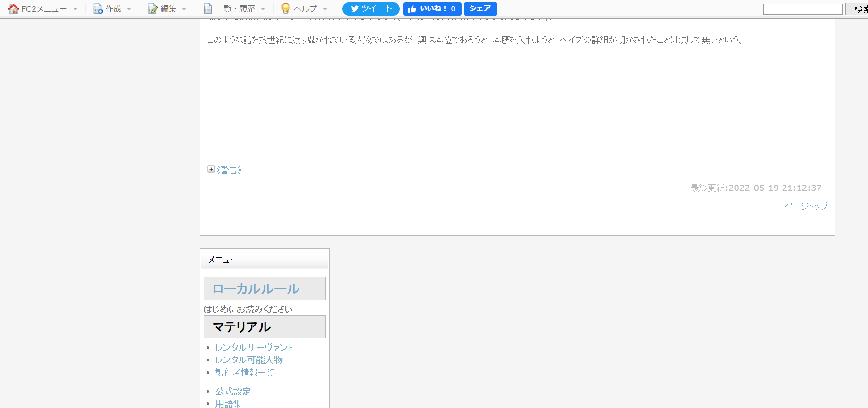Click the list and history document icon
868x408 pixels.
208,9
